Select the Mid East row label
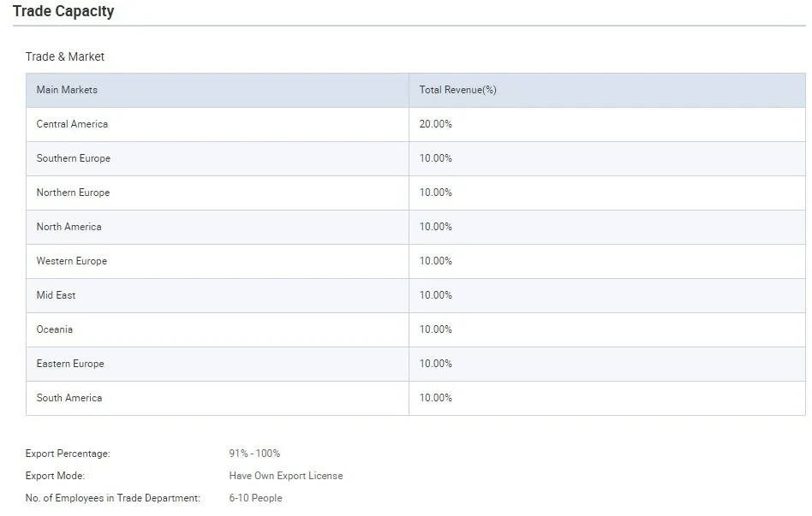 coord(56,295)
